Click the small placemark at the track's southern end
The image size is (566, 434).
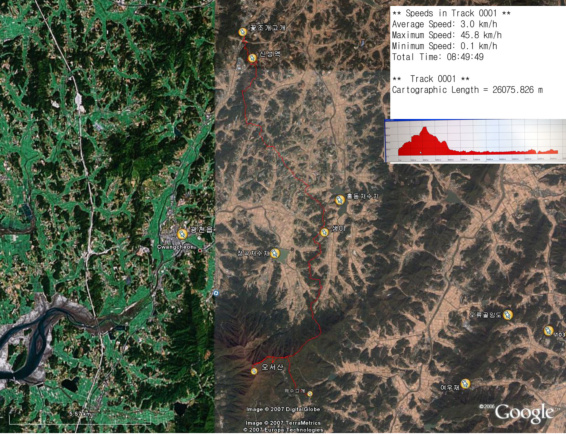click(309, 394)
